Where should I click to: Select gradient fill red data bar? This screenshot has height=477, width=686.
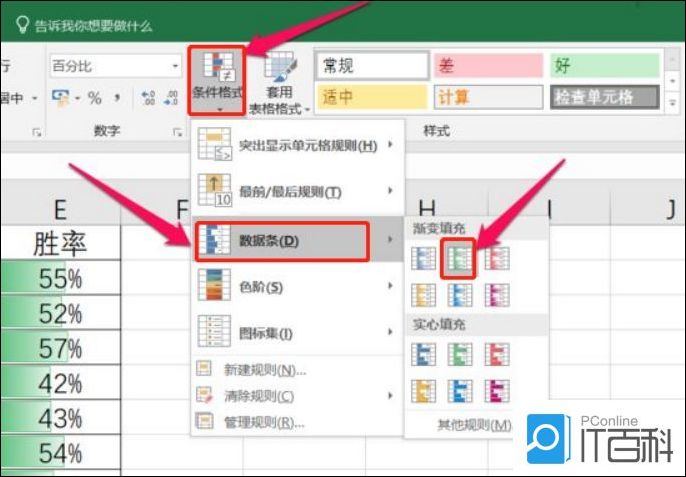point(497,258)
